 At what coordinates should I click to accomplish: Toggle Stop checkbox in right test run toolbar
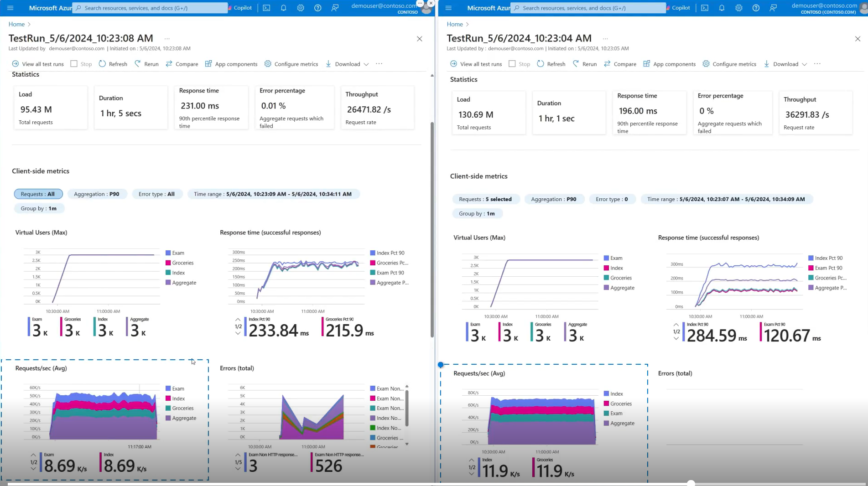click(512, 64)
